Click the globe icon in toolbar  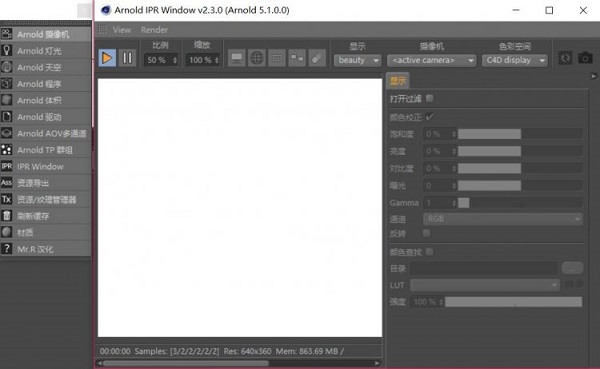pyautogui.click(x=257, y=58)
